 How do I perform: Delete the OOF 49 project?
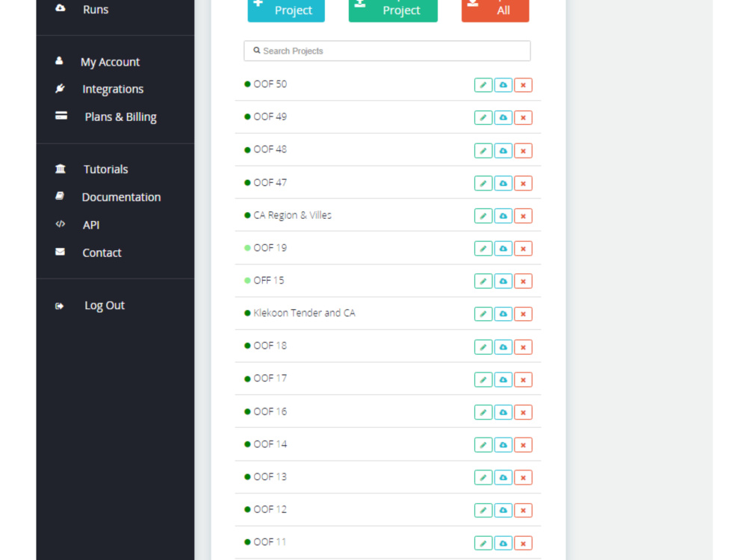523,118
